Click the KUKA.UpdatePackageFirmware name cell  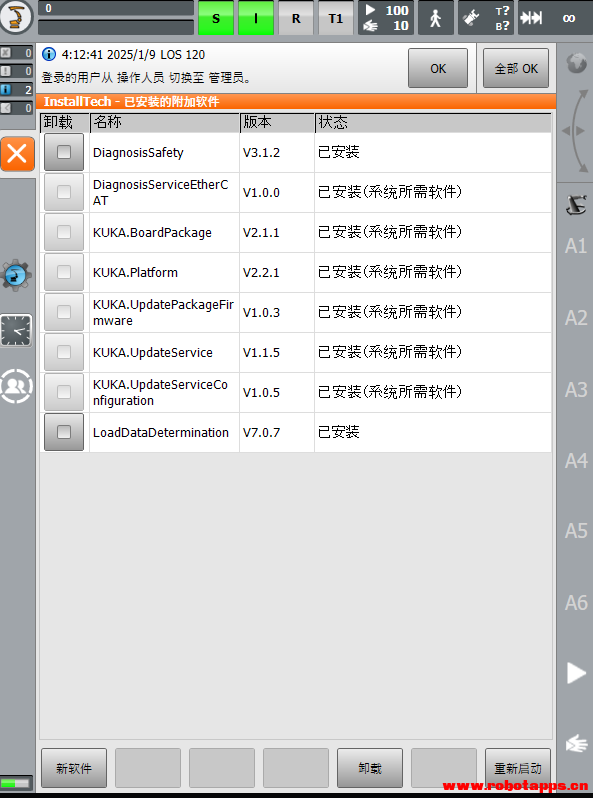click(x=164, y=312)
